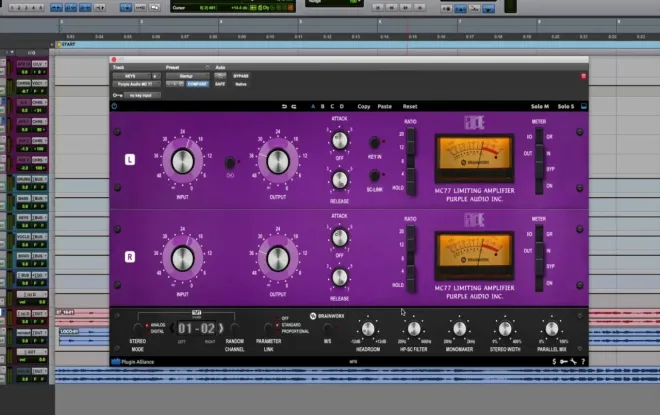Click the stereo link chain icon between knobs
Image resolution: width=660 pixels, height=415 pixels.
pos(230,176)
